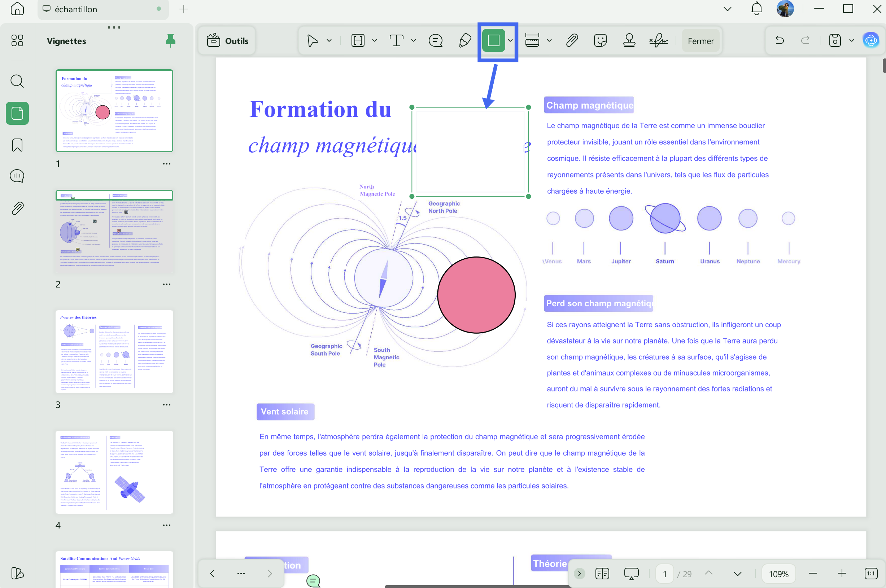Expand save options arrow

[851, 40]
